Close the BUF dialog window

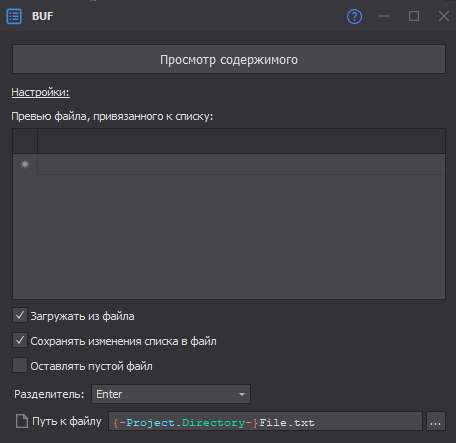pos(444,16)
